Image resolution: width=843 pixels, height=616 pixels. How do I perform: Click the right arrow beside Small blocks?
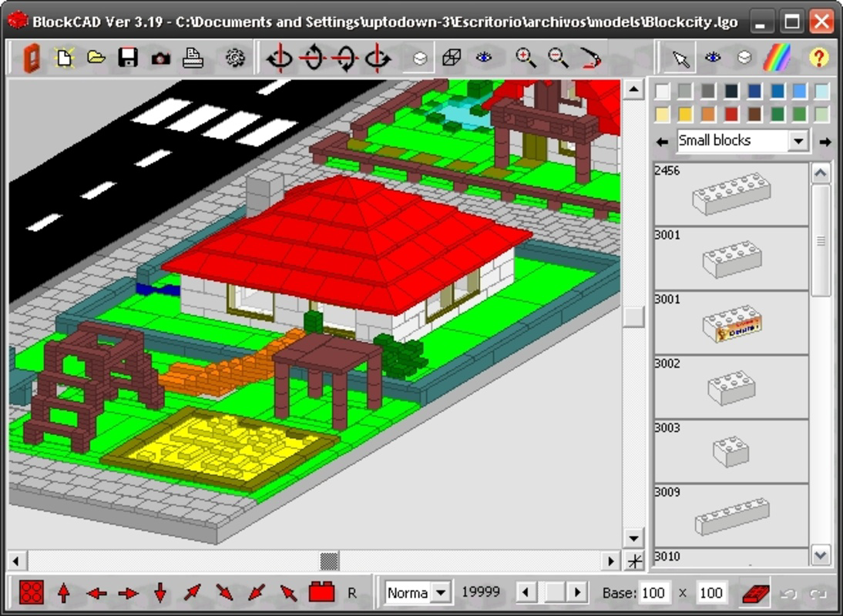point(825,140)
